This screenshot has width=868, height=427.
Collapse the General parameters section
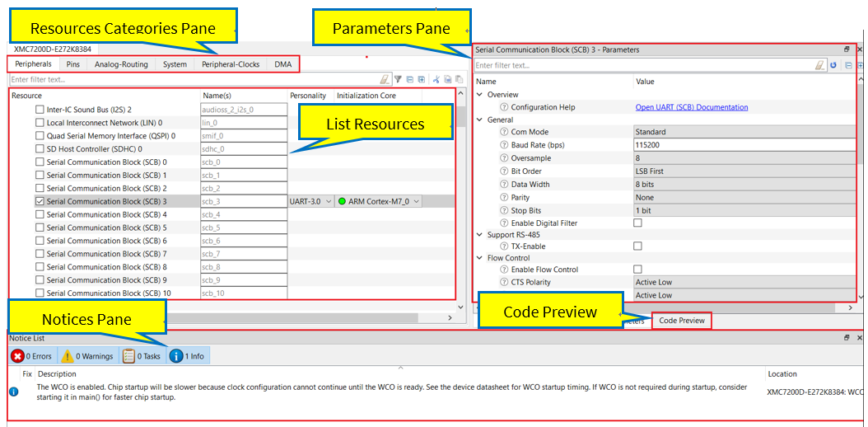coord(480,120)
